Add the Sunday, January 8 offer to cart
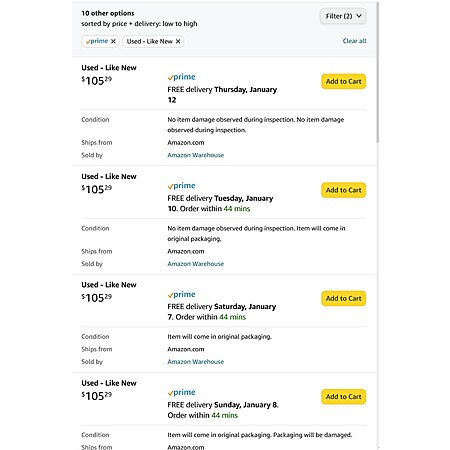 [343, 397]
